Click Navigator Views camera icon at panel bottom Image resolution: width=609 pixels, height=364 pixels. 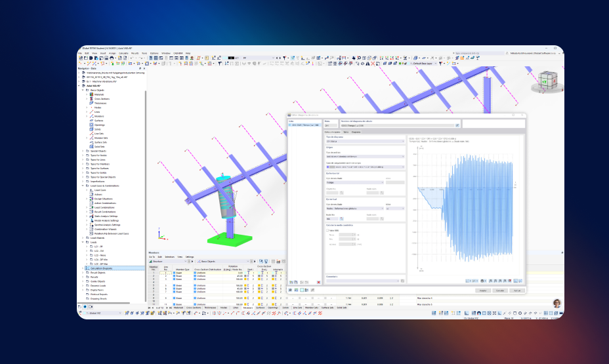click(x=91, y=306)
